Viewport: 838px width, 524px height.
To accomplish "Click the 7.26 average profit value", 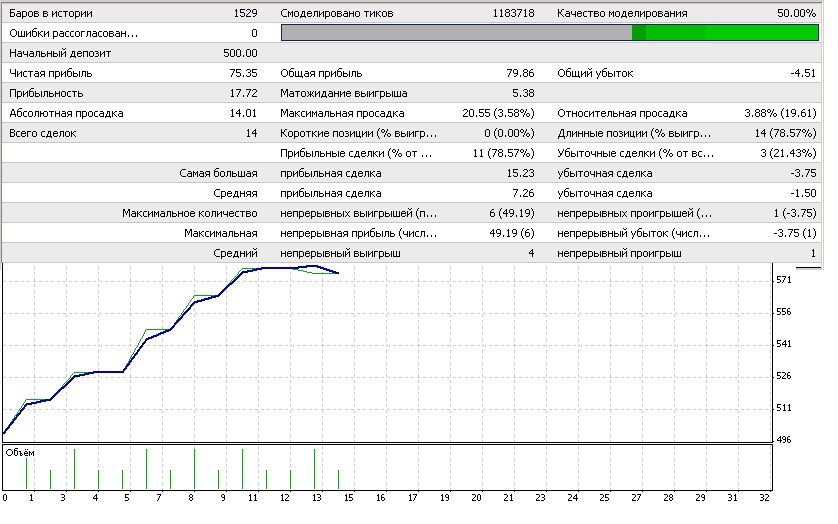I will [x=523, y=194].
